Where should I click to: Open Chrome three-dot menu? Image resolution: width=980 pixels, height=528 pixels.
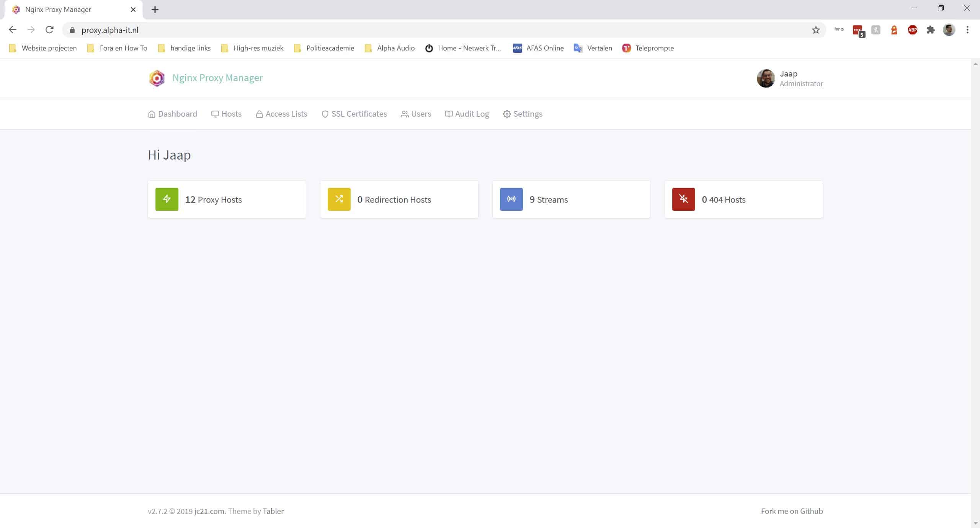967,30
